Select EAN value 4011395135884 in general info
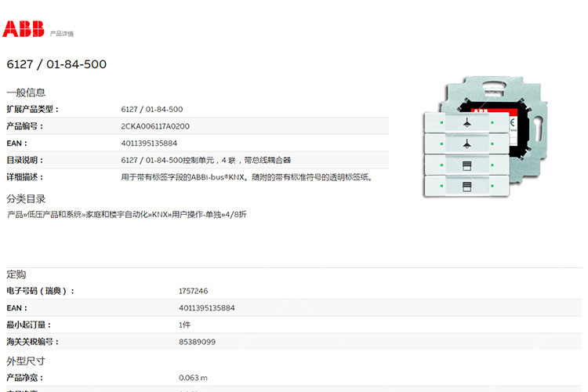This screenshot has width=588, height=392. (149, 143)
